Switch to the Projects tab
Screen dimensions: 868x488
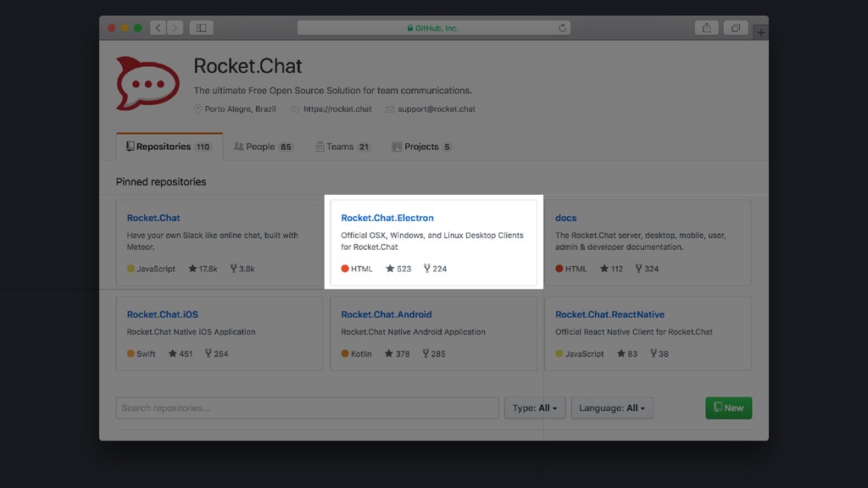[422, 147]
